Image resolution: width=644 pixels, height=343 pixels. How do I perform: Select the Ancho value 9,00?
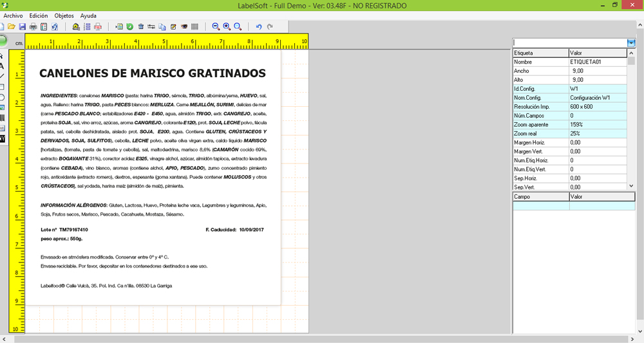point(598,71)
